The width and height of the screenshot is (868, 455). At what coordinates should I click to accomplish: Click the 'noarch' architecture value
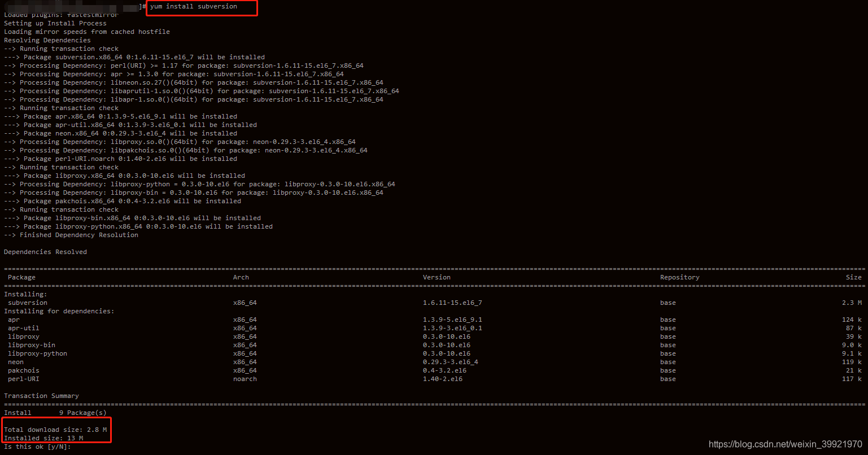coord(245,379)
